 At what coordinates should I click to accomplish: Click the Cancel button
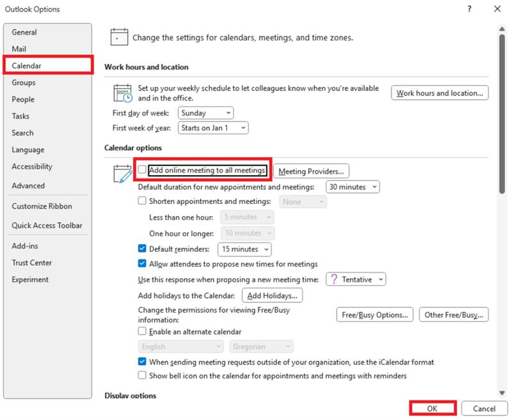[484, 408]
